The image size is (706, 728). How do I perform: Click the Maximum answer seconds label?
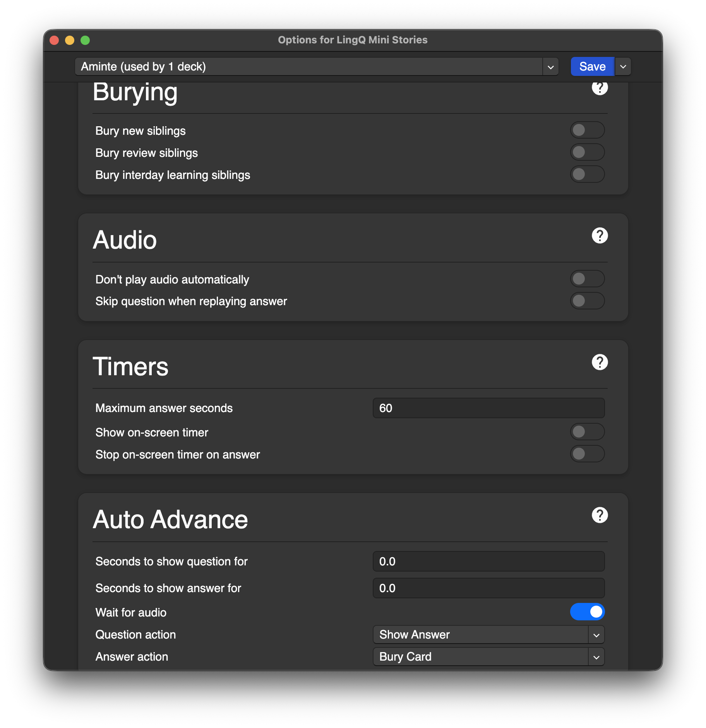(x=164, y=408)
